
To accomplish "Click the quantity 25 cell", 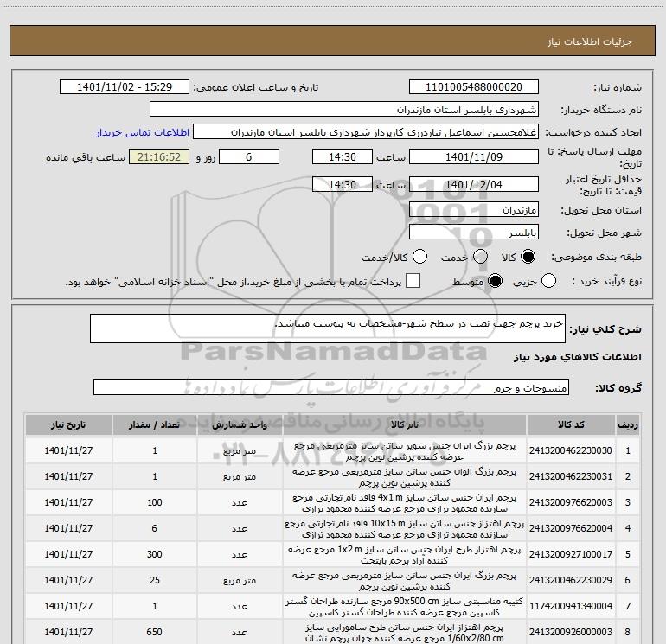I will (155, 580).
